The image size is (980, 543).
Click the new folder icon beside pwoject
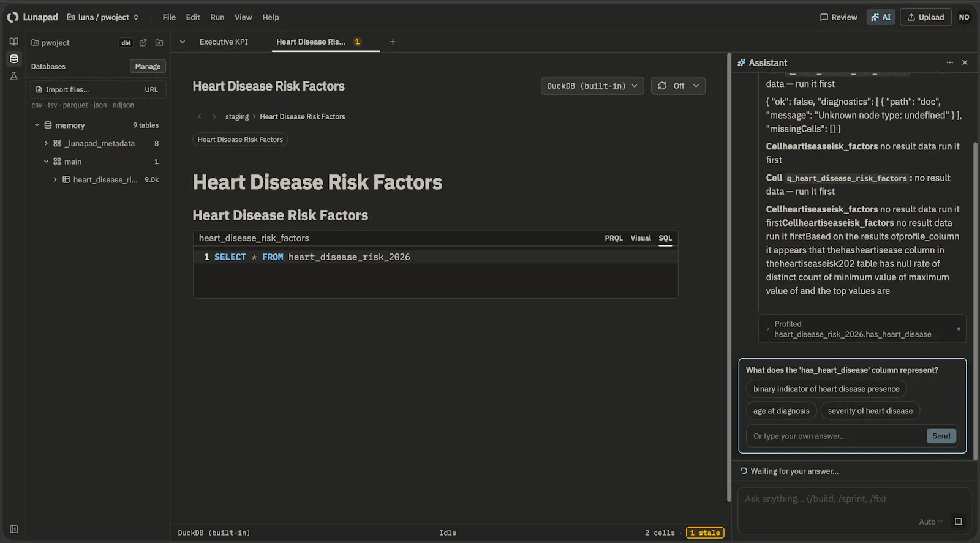tap(159, 43)
